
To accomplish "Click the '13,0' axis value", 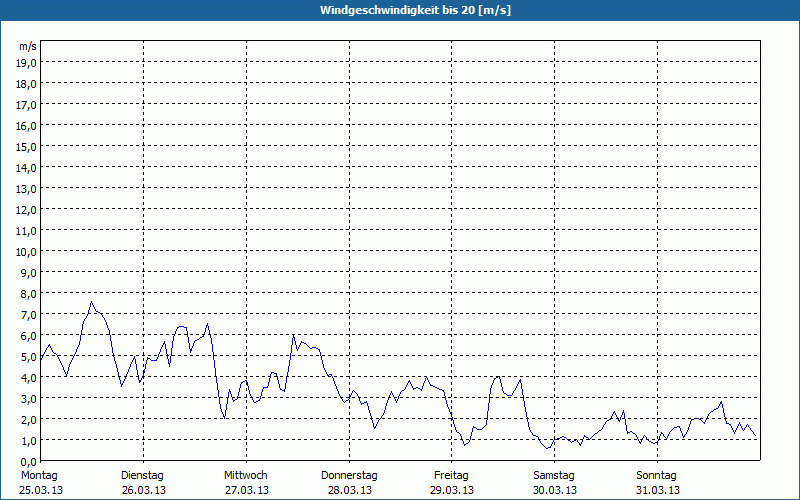I will [27, 189].
